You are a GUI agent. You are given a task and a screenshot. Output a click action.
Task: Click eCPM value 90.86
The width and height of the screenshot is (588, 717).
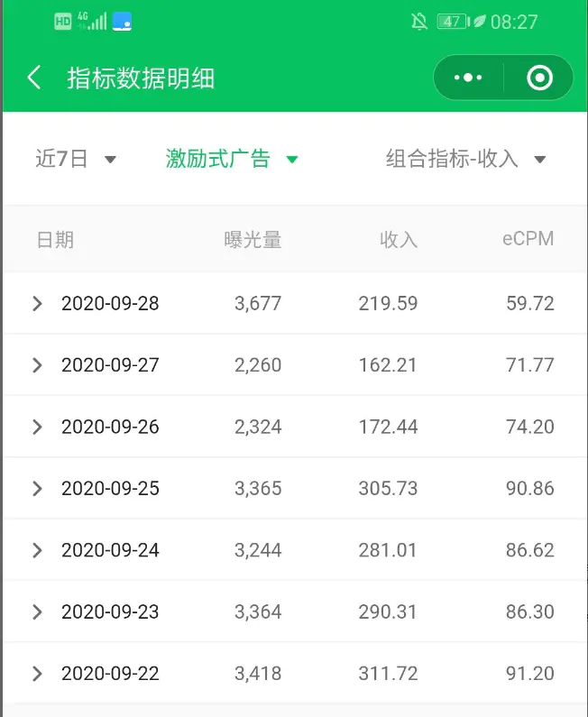530,488
